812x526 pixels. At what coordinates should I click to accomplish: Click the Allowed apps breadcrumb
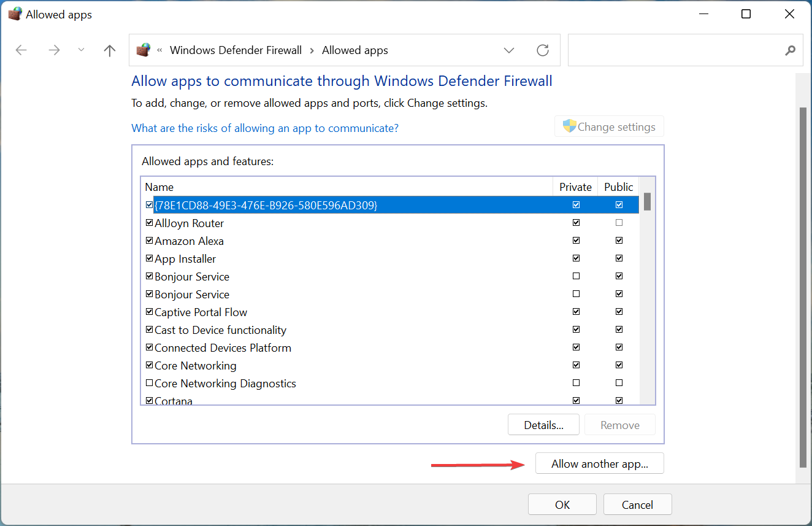[x=355, y=50]
